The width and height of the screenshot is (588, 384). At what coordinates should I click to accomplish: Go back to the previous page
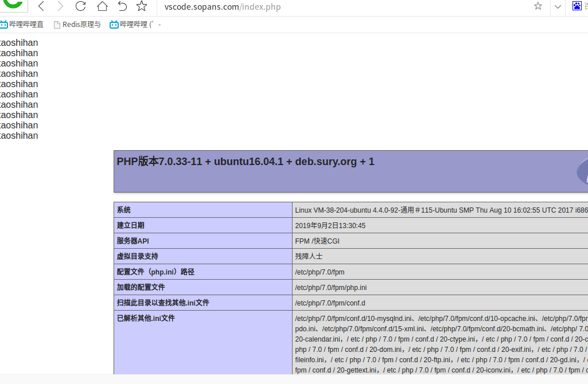[41, 6]
